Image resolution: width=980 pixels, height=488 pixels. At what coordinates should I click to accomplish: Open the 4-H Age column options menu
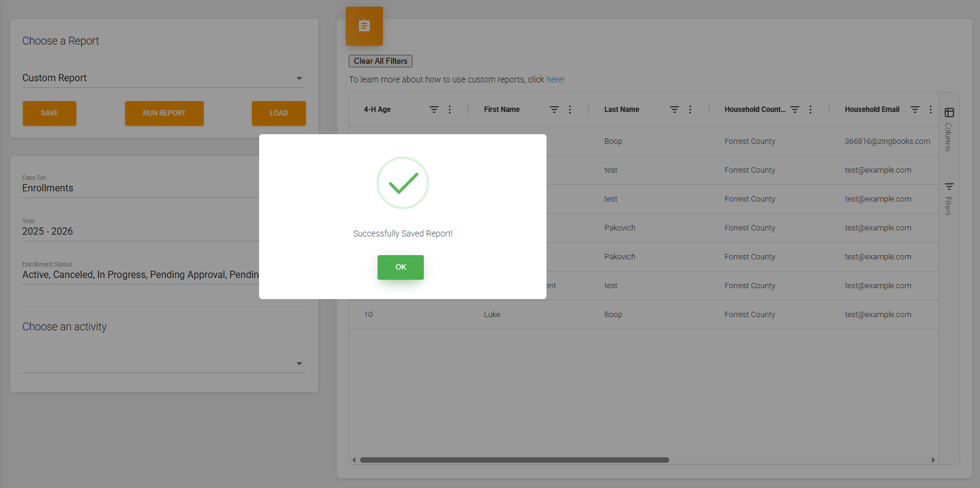[450, 110]
